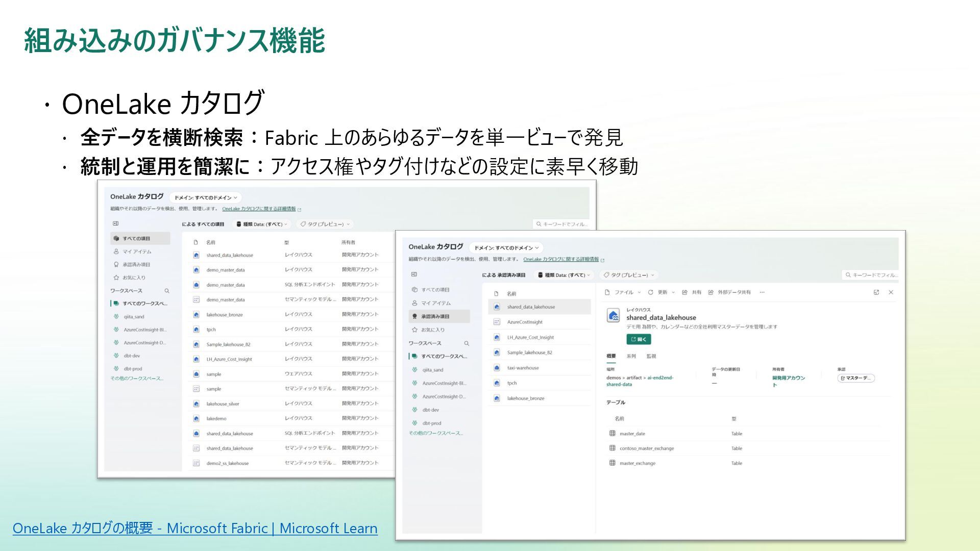Close the shared_data_lakehouse detail pane
The image size is (980, 551).
(x=891, y=292)
